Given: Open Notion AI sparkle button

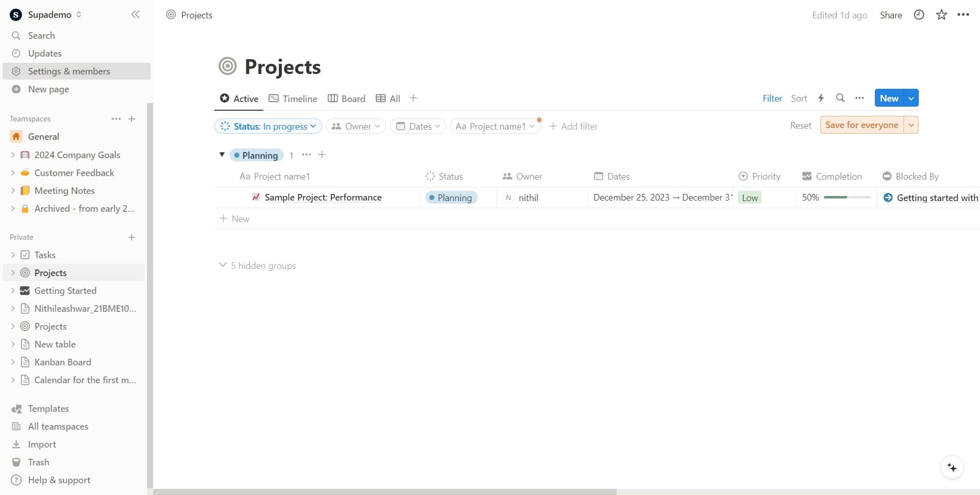Looking at the screenshot, I should [x=952, y=467].
